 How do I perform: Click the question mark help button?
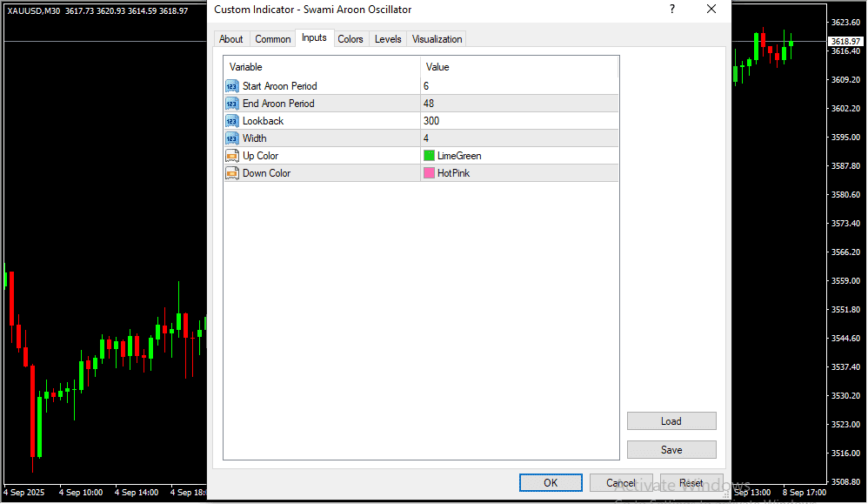point(671,10)
